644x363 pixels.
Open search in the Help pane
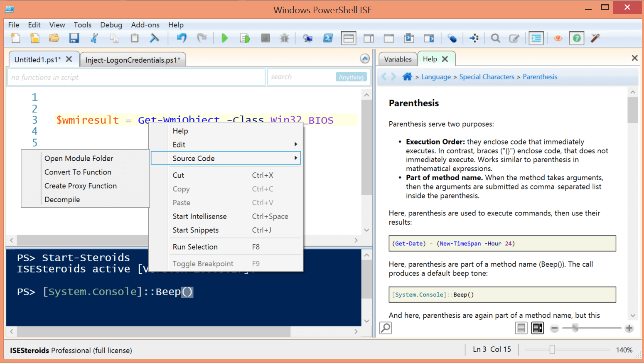[386, 328]
